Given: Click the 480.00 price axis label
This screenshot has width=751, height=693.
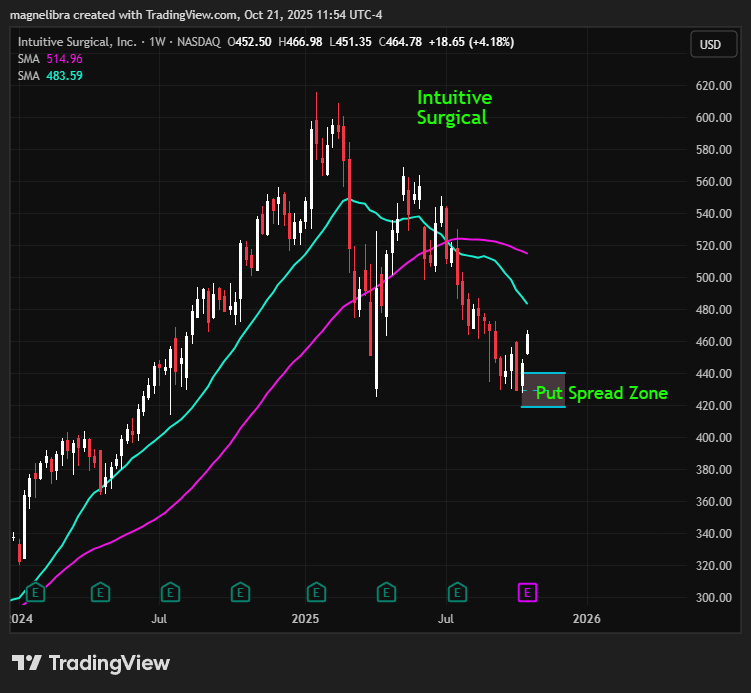Looking at the screenshot, I should pos(714,310).
